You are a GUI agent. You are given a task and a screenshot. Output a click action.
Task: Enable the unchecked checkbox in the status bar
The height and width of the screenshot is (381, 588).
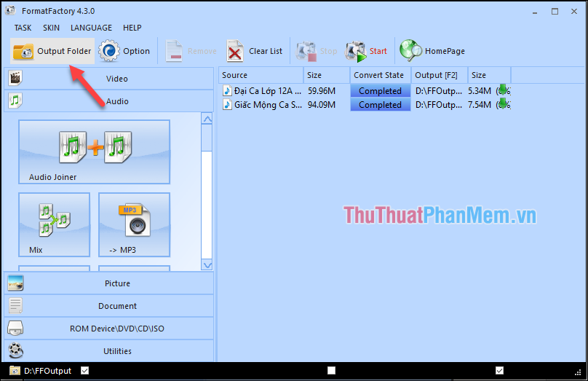tap(331, 371)
